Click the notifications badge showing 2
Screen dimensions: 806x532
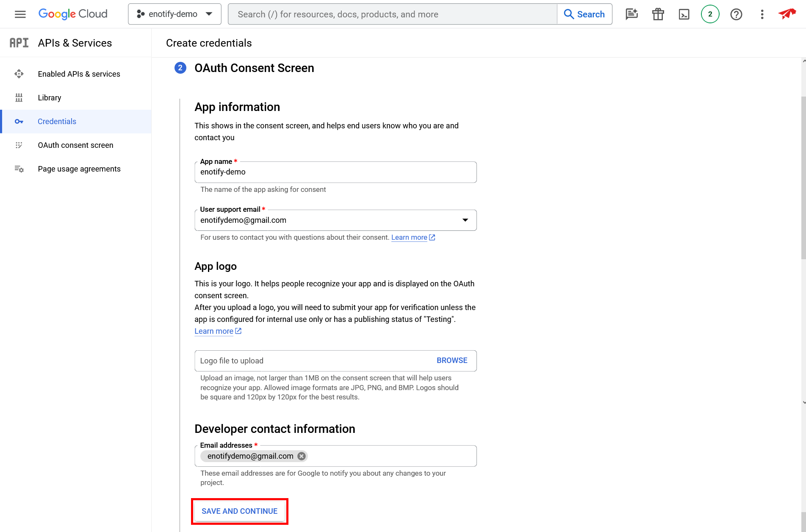(x=710, y=14)
